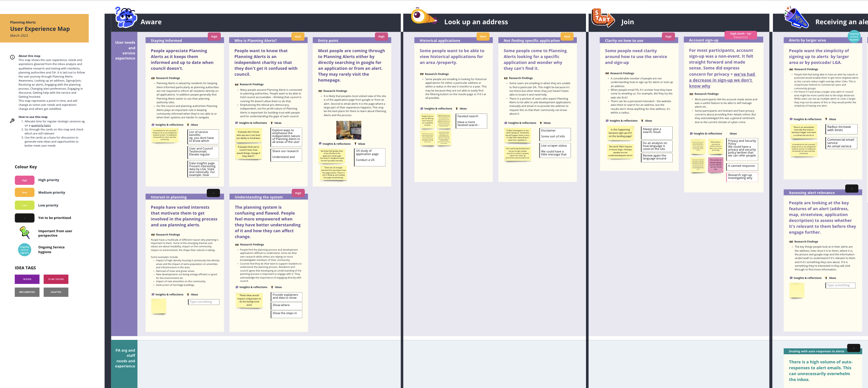Select the eye sticker beside Look up an address
This screenshot has height=388, width=868.
[423, 16]
